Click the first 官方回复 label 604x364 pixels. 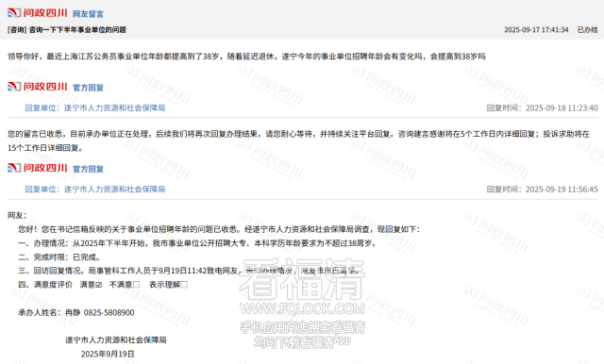pyautogui.click(x=88, y=88)
